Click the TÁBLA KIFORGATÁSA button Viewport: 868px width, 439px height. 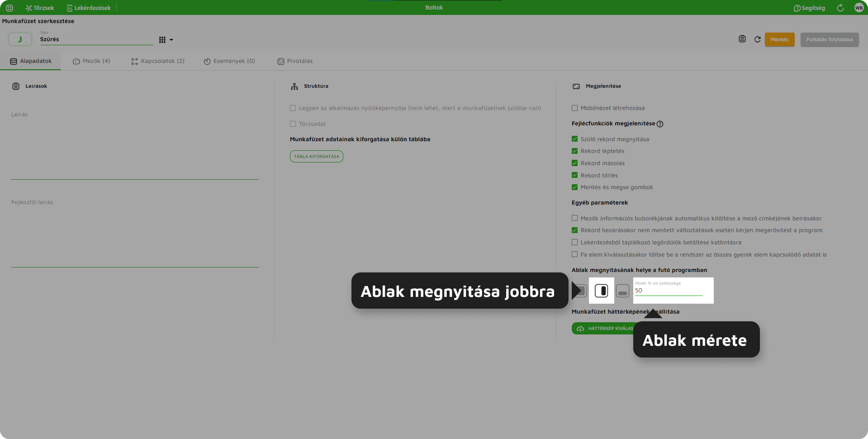point(317,156)
